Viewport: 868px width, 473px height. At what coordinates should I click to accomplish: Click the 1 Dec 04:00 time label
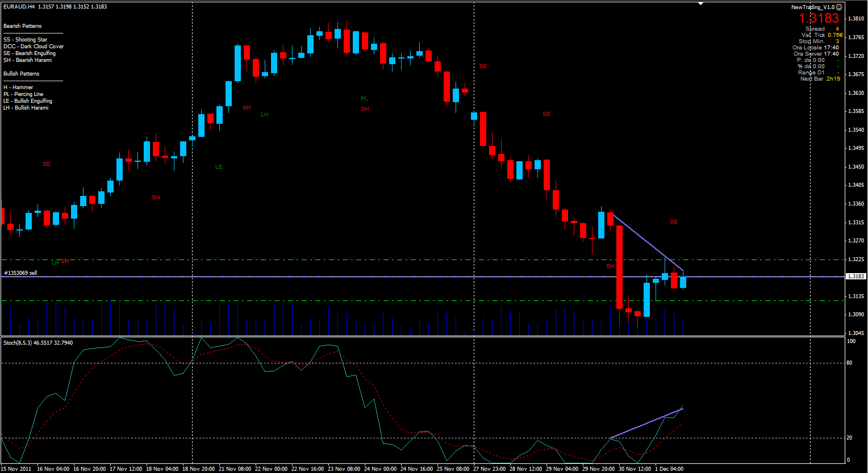point(670,469)
